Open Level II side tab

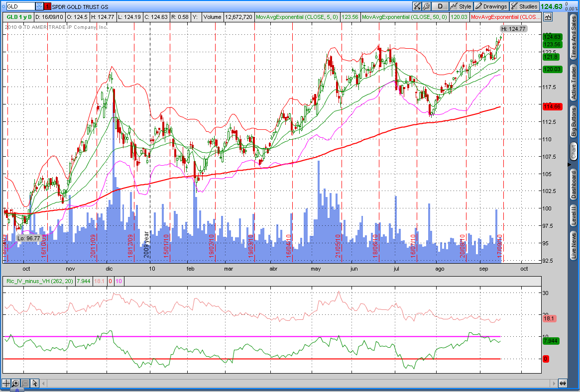pyautogui.click(x=574, y=215)
